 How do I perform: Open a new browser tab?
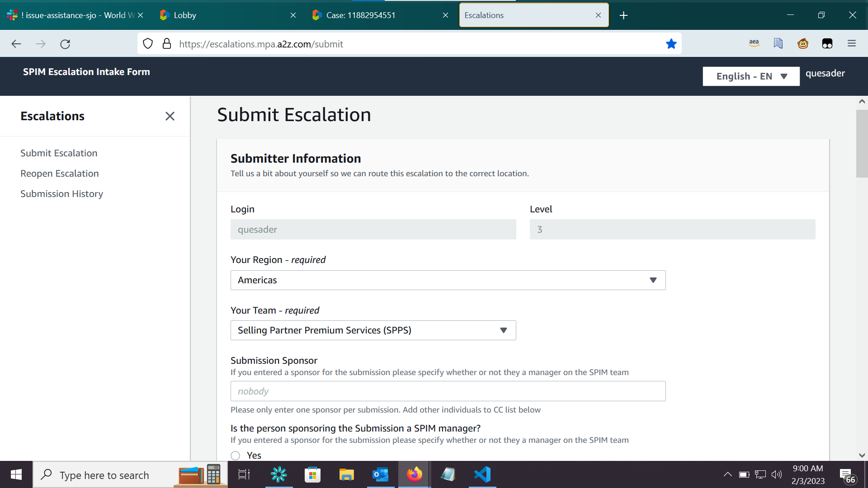(623, 15)
